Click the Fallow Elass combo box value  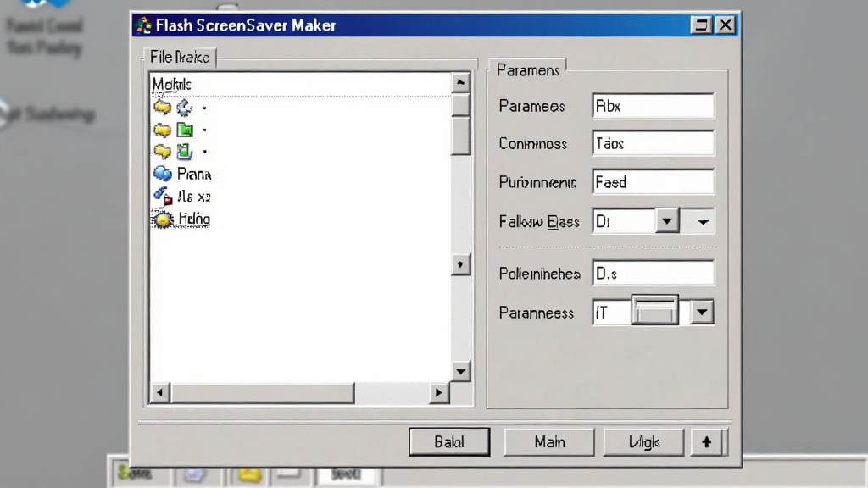coord(624,222)
